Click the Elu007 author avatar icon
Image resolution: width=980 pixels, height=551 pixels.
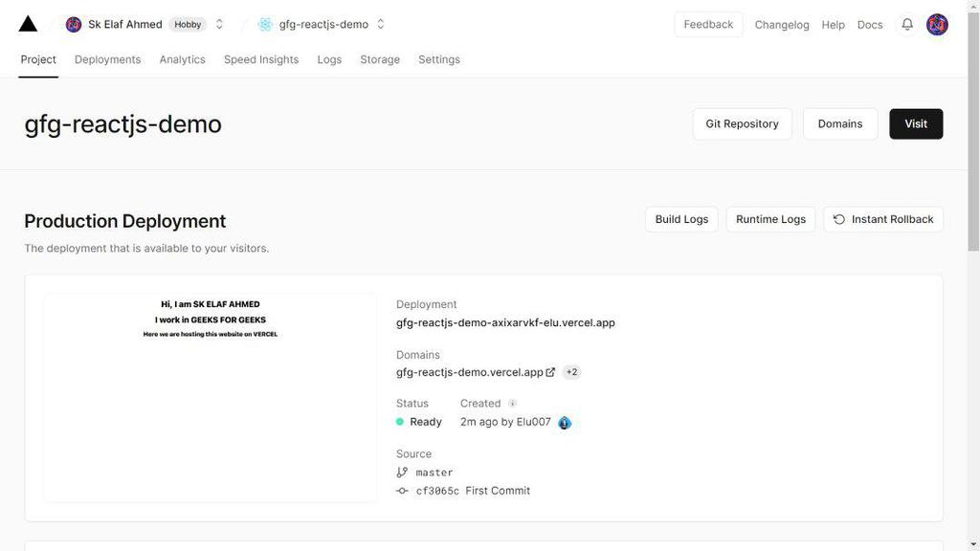pos(565,422)
